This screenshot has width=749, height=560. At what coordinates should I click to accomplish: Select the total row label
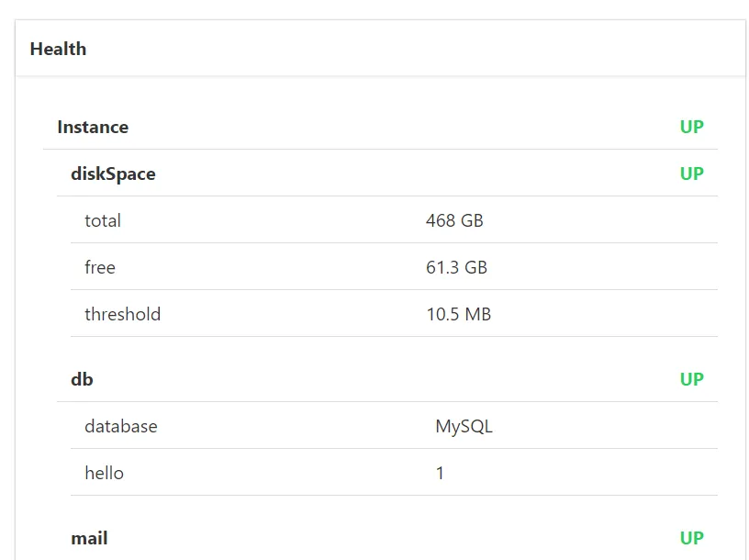point(103,220)
